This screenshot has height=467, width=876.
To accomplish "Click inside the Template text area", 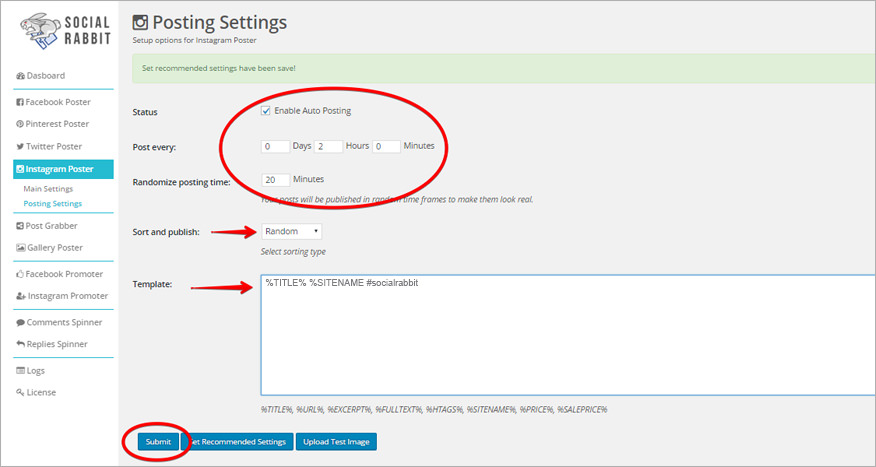I will (x=568, y=335).
